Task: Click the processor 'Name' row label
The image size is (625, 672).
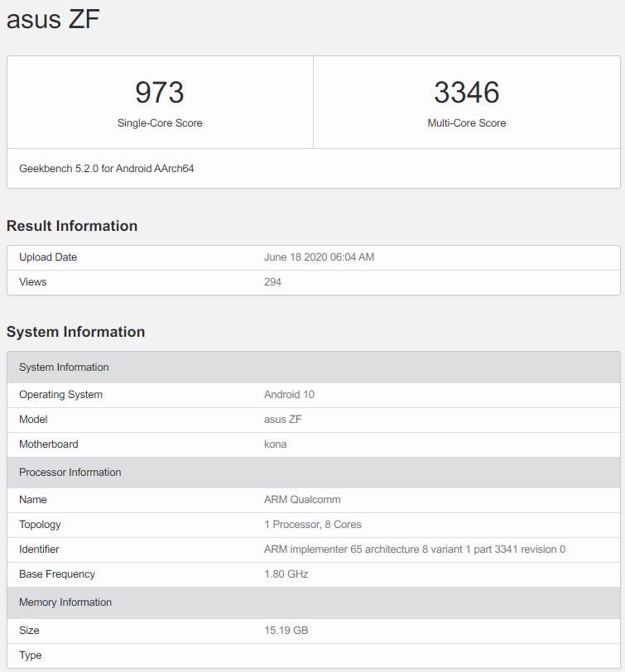Action: (x=33, y=500)
